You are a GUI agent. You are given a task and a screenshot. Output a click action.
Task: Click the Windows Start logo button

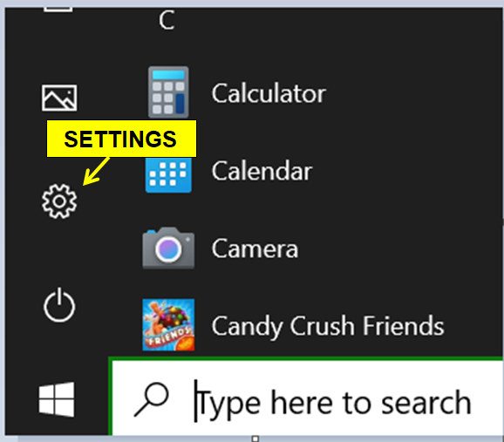(57, 399)
